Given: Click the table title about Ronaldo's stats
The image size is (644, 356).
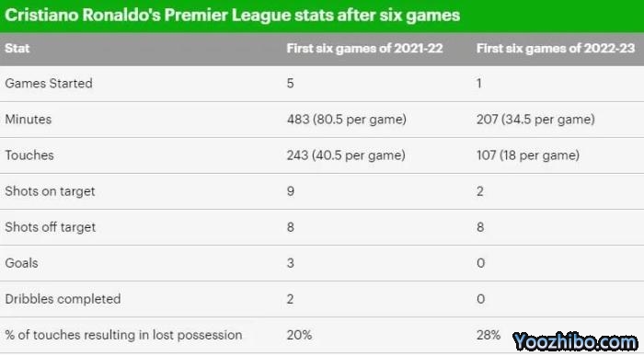Looking at the screenshot, I should coord(233,16).
